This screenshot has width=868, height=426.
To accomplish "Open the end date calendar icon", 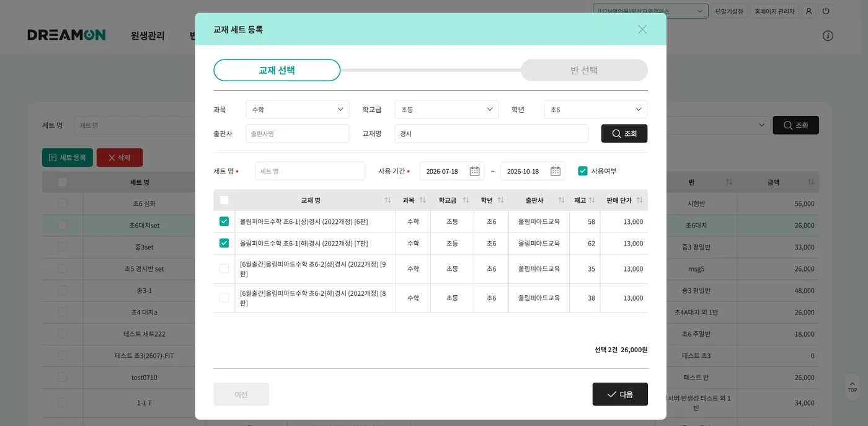I will point(556,171).
